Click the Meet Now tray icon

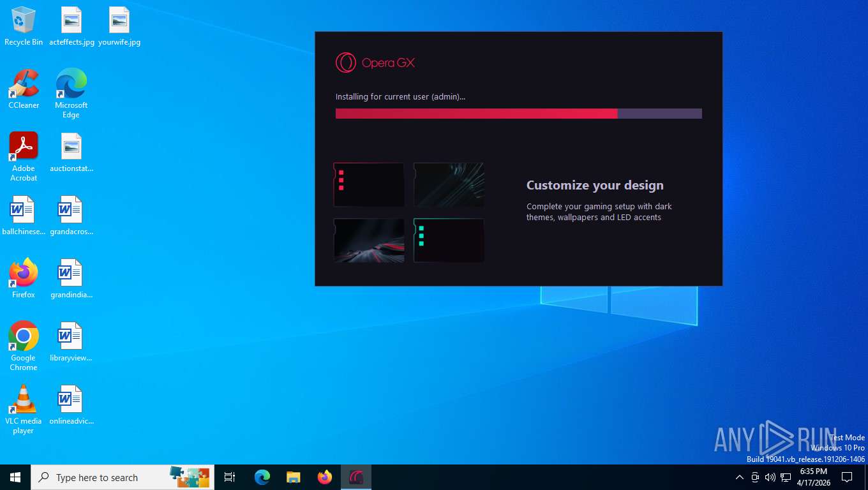click(755, 477)
